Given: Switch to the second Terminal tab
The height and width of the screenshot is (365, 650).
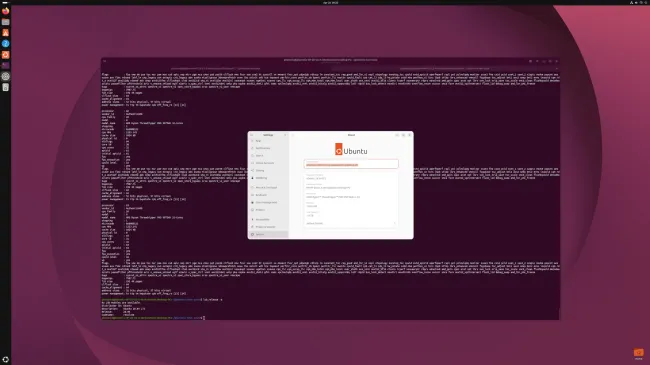Looking at the screenshot, I should click(x=444, y=68).
